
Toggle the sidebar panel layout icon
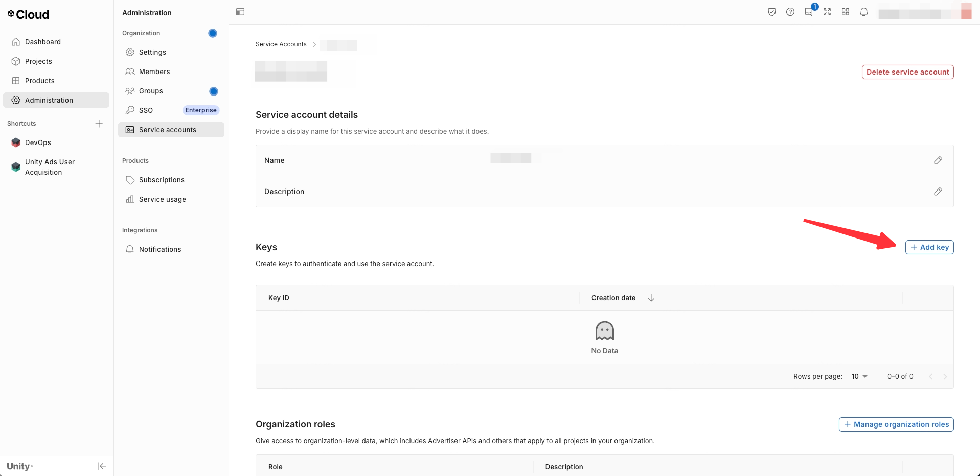240,12
